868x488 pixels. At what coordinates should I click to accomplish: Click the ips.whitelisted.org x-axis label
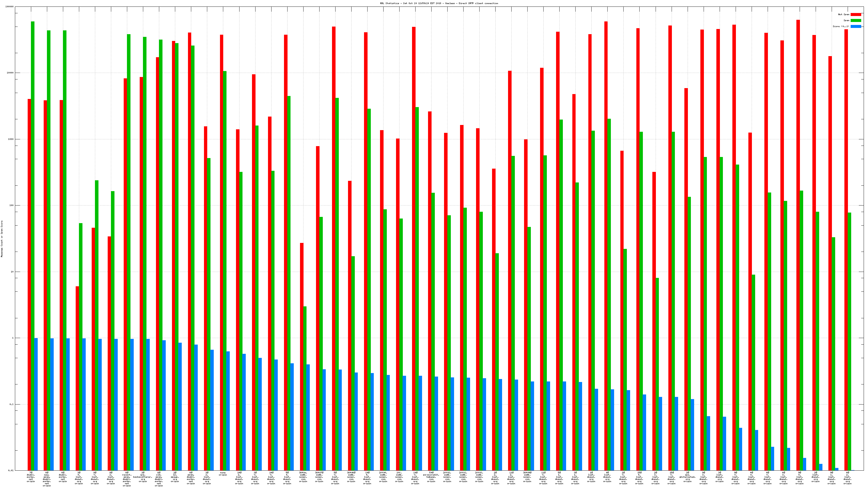(x=687, y=477)
